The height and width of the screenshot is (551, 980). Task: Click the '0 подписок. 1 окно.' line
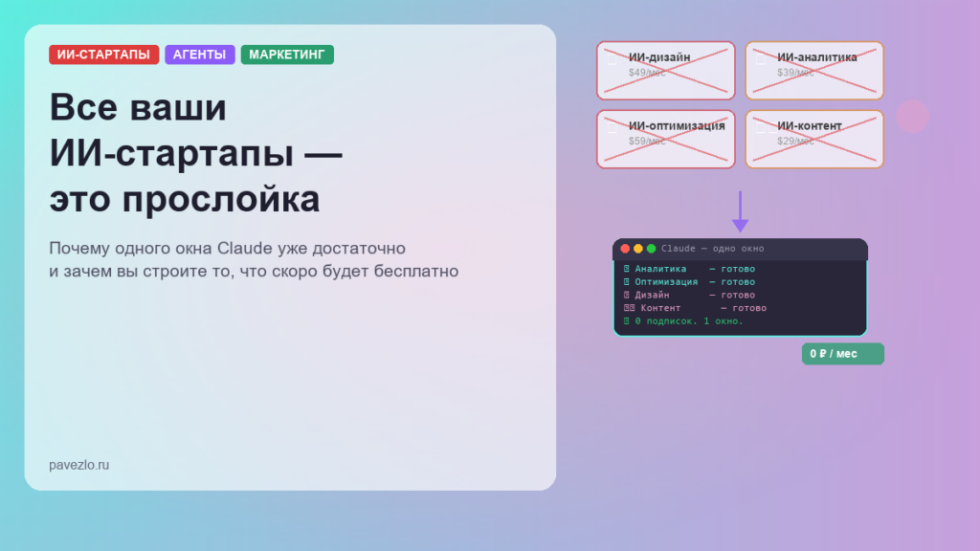click(683, 321)
